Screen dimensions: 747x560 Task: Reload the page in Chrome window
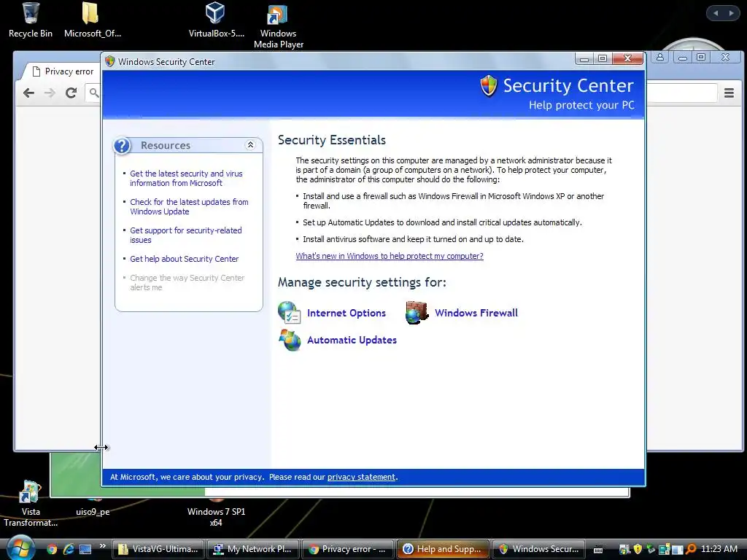pos(71,93)
